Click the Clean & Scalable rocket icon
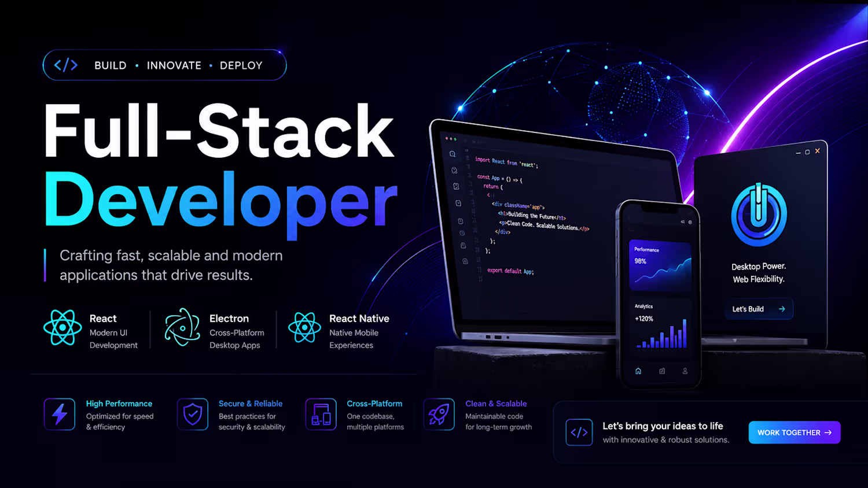The height and width of the screenshot is (488, 868). [439, 414]
